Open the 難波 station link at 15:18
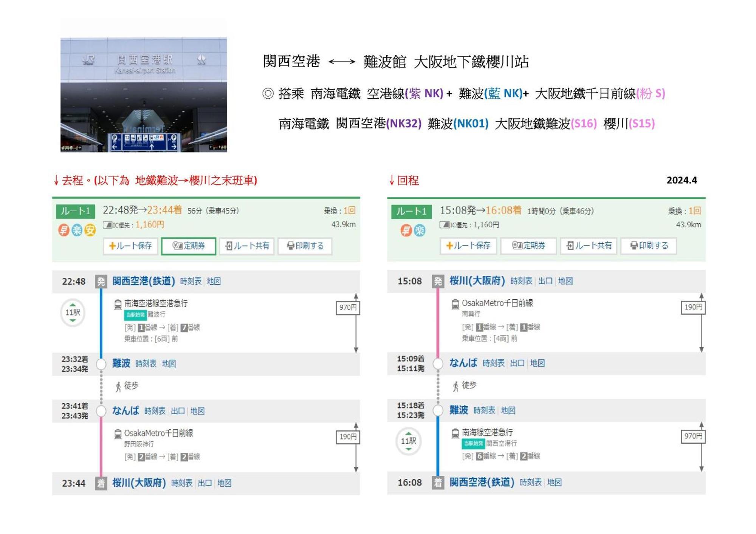Image resolution: width=756 pixels, height=534 pixels. 459,410
